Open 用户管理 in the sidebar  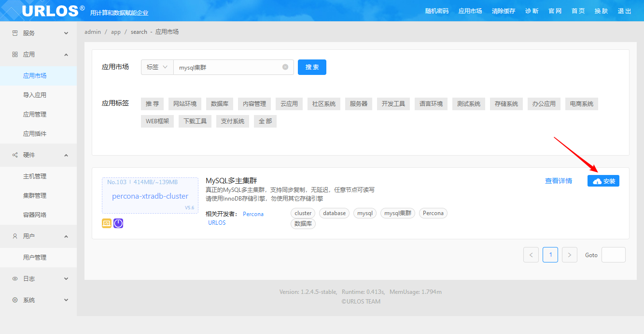(35, 258)
